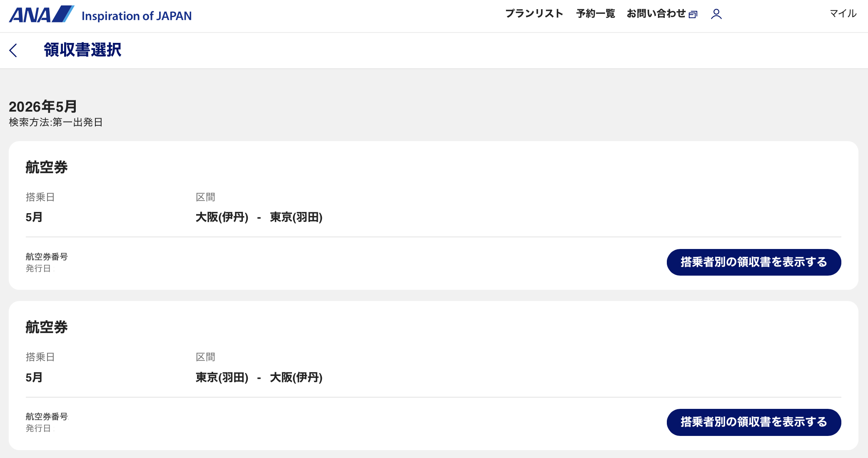Click the ANA logo
Viewport: 868px width, 458px height.
[x=42, y=15]
